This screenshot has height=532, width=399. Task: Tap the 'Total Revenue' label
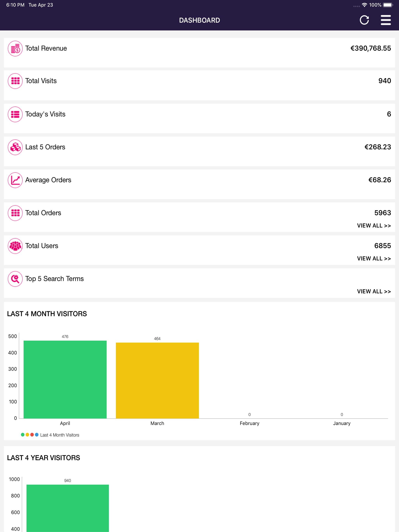[x=46, y=48]
